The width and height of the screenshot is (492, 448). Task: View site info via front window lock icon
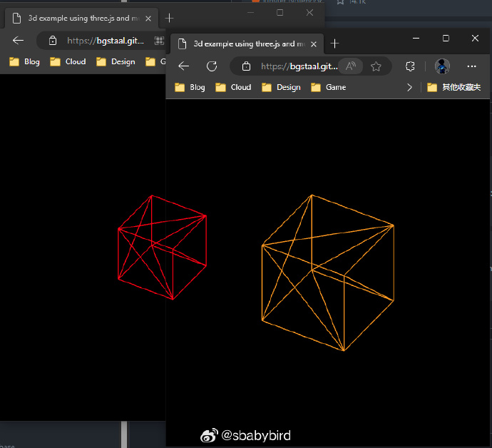point(247,66)
